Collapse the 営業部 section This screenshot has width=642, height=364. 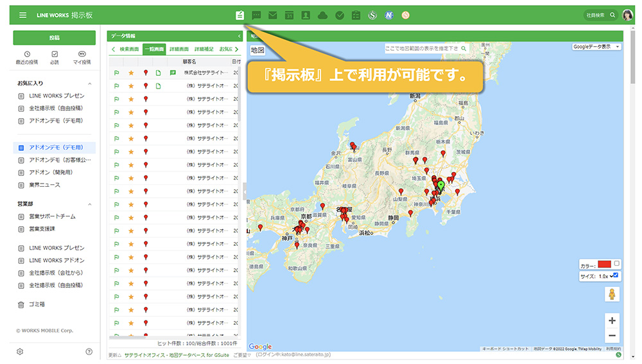[x=89, y=204]
